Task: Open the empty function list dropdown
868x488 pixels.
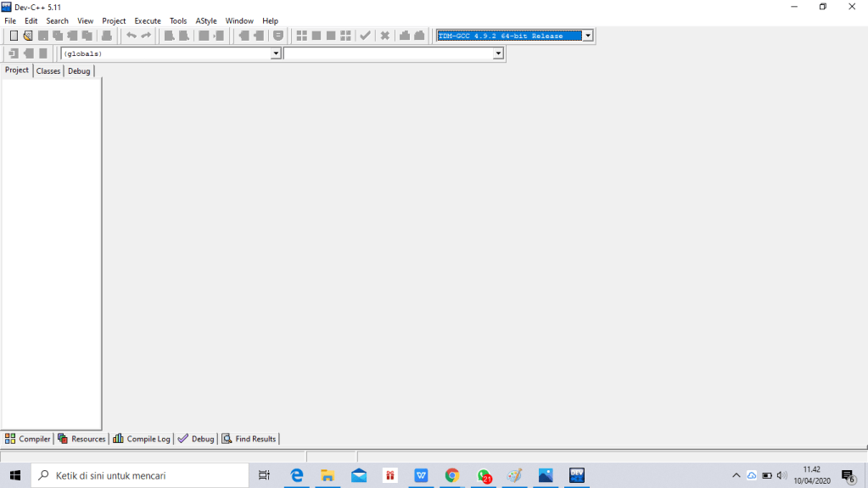Action: coord(498,53)
